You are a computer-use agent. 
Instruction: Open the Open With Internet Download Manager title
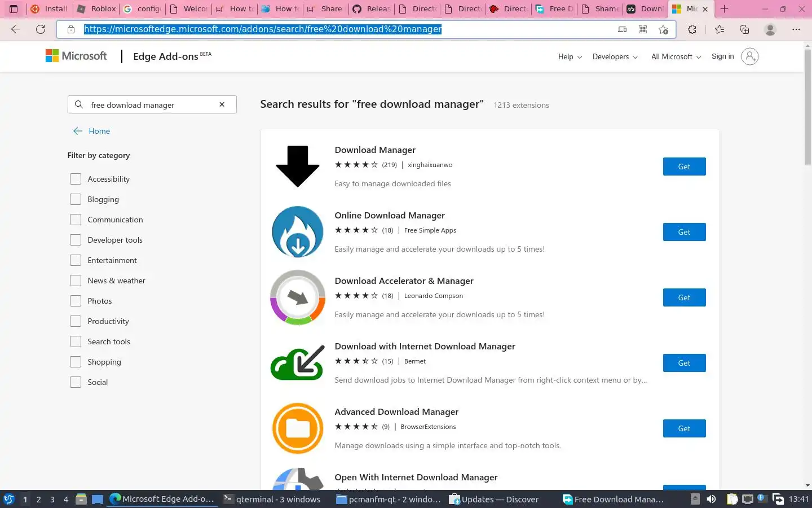coord(416,477)
